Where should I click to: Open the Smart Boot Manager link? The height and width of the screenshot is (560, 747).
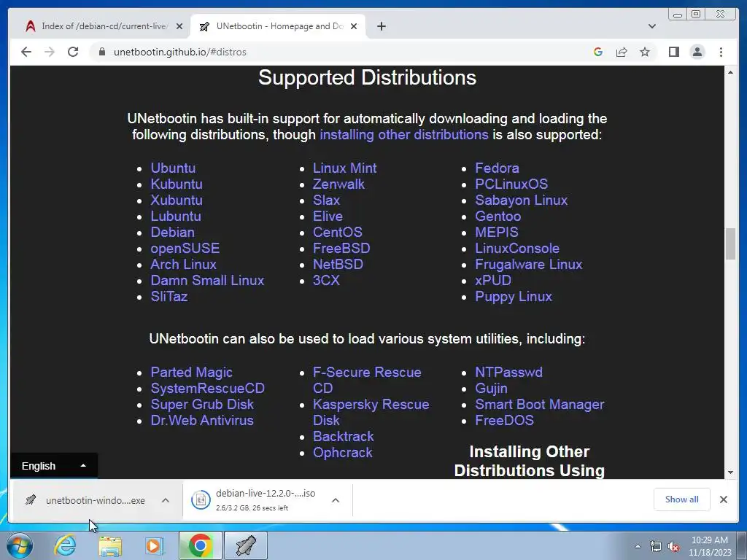pos(539,404)
